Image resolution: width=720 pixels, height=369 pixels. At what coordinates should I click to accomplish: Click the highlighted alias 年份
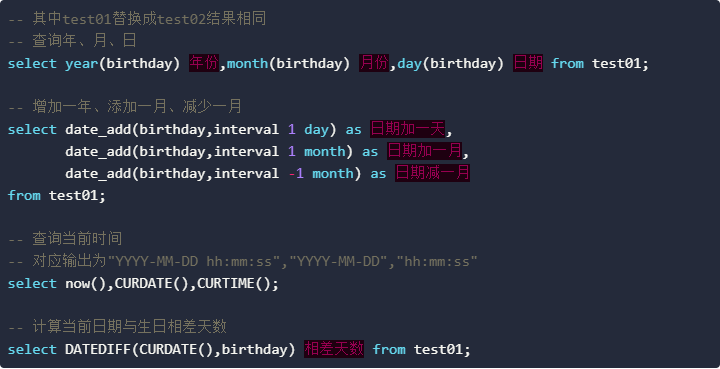click(x=204, y=63)
